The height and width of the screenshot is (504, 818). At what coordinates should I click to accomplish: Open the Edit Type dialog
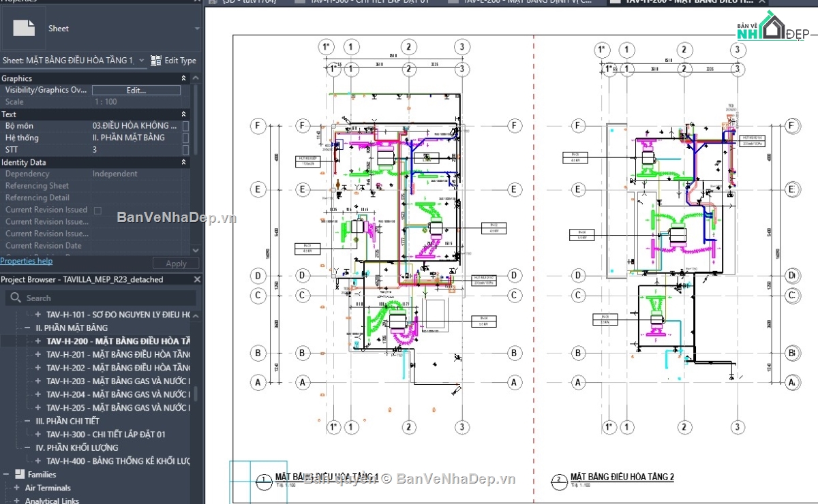coord(173,61)
